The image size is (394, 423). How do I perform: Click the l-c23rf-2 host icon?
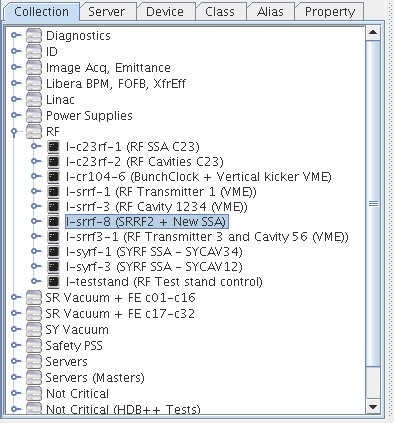(53, 161)
